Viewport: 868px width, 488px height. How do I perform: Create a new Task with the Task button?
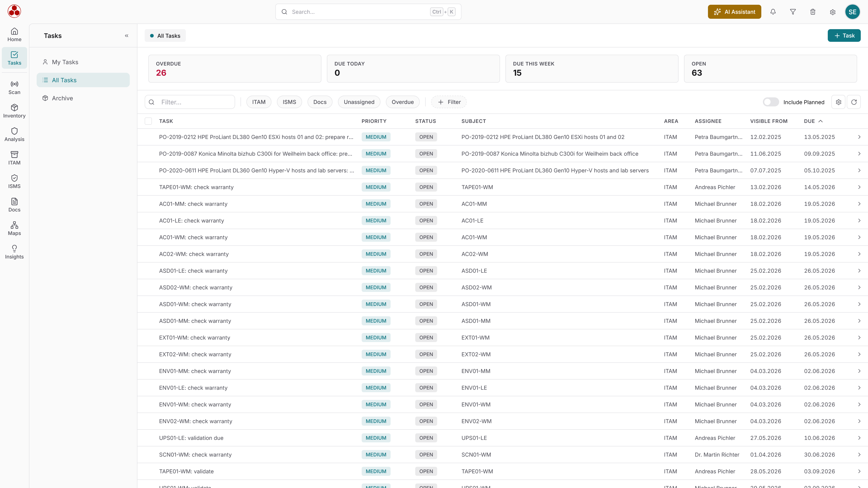844,36
